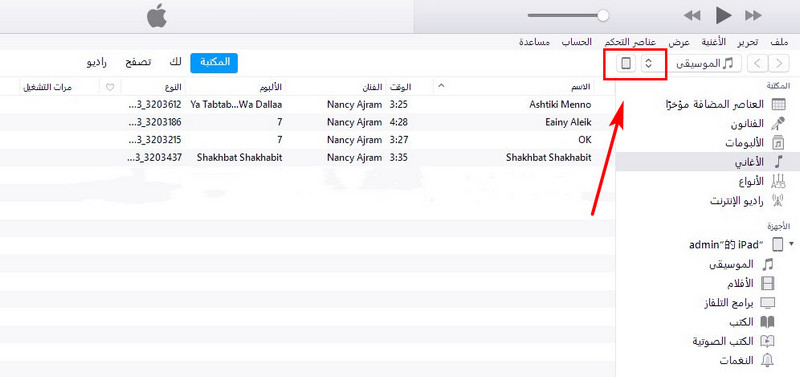Open the media type up-down chooser
This screenshot has height=377, width=800.
[x=648, y=64]
